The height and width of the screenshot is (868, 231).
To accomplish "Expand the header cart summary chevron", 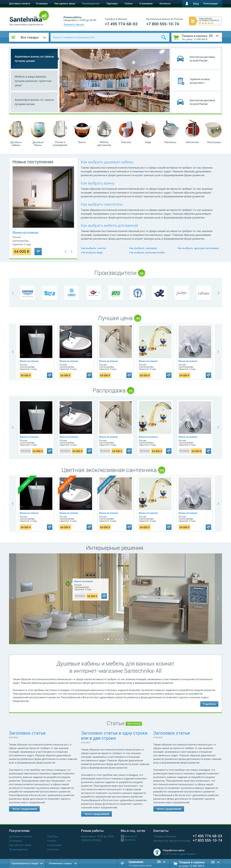I will point(217,36).
